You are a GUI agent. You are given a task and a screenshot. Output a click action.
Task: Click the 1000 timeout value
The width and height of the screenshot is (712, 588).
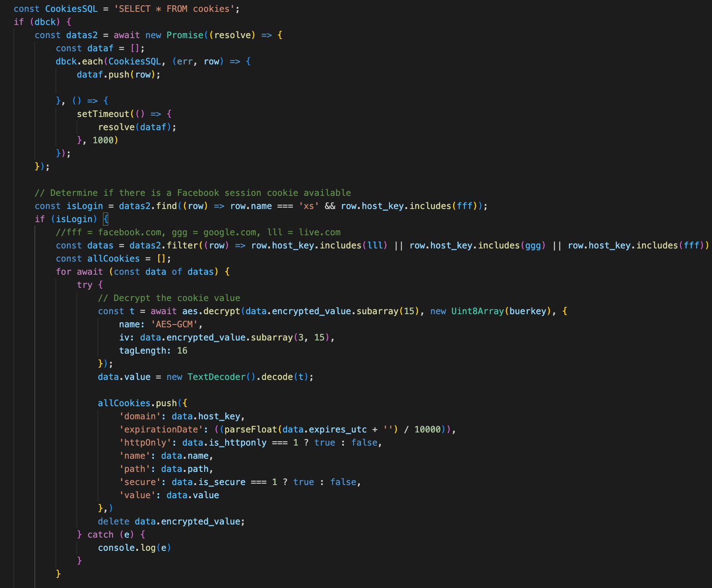click(x=105, y=140)
